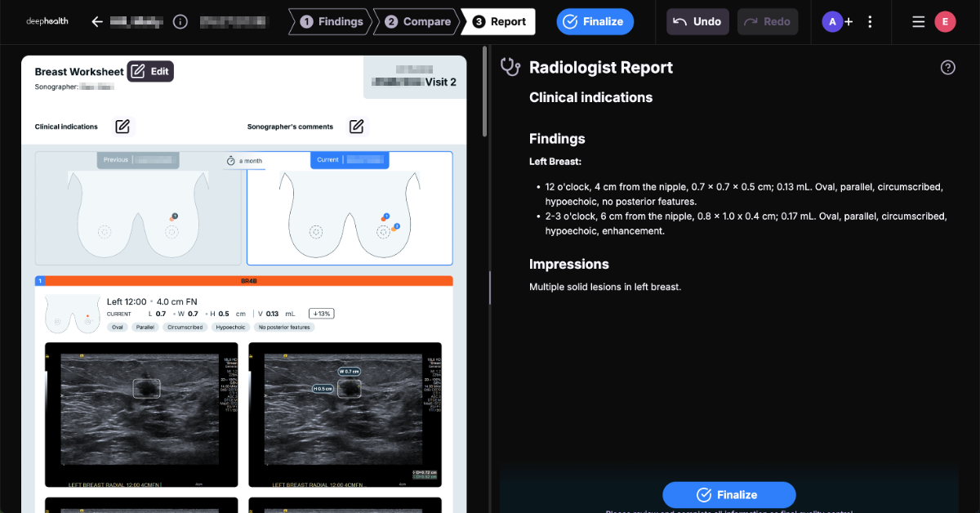Click the 2-3 o'clock lesion finding text
Viewport: 980px width, 513px height.
pyautogui.click(x=746, y=224)
